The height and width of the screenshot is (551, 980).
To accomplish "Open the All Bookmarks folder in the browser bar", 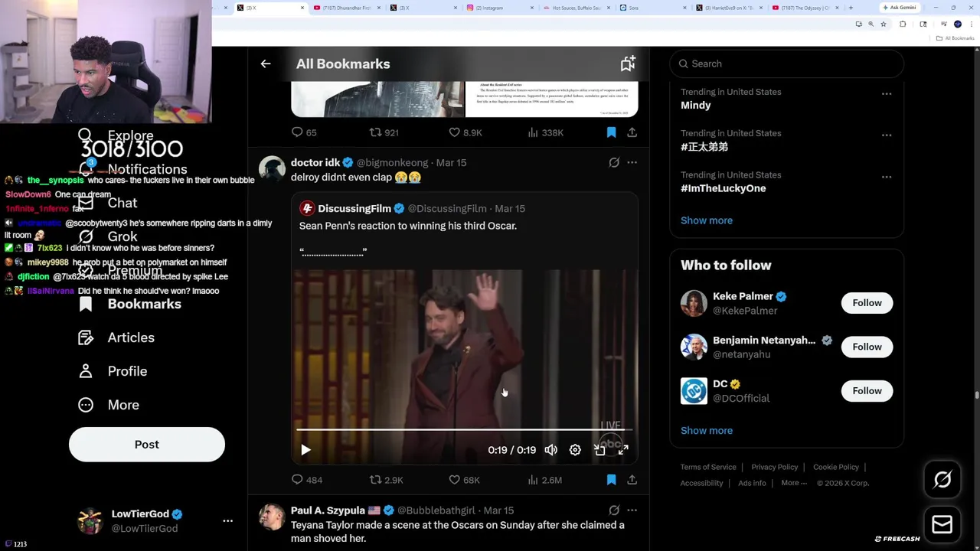I will pos(955,38).
